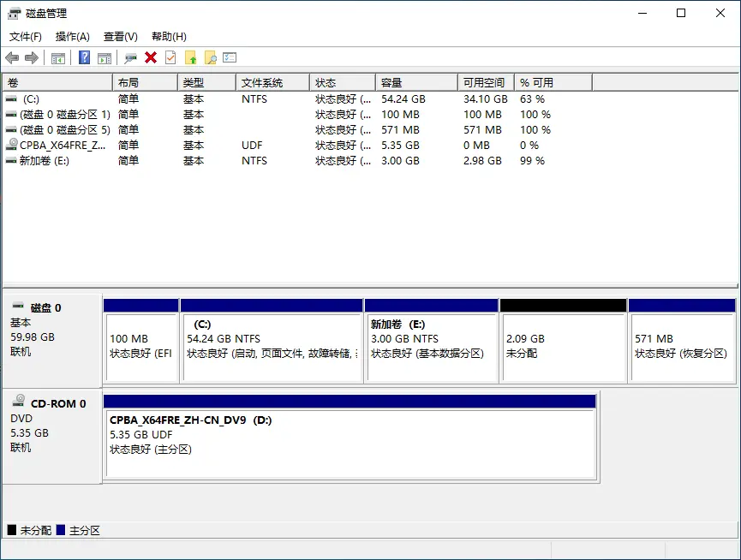The width and height of the screenshot is (741, 560).
Task: Select the 571 MB recovery partition block
Action: click(682, 341)
